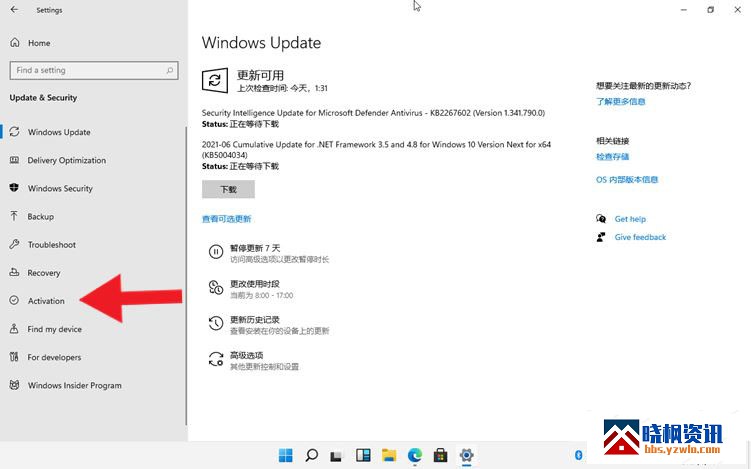The image size is (751, 469).
Task: Go back using the Settings back arrow
Action: pos(14,10)
